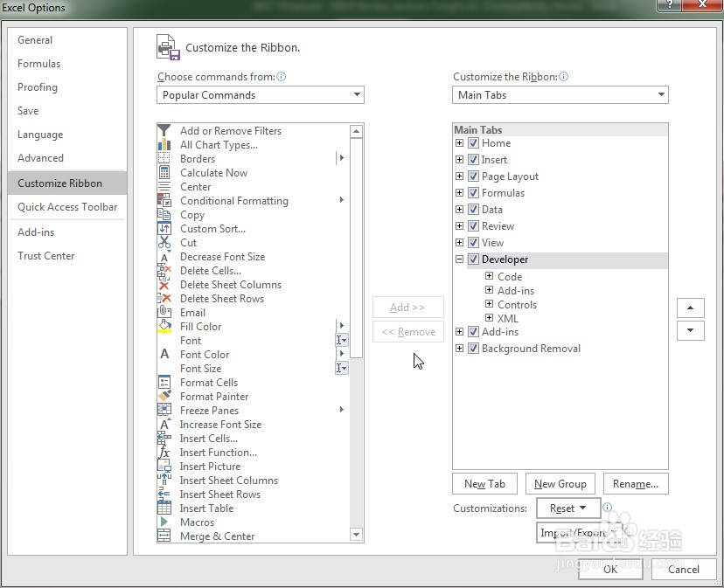Click the Delete Sheet Rows icon
This screenshot has height=588, width=724.
[164, 299]
